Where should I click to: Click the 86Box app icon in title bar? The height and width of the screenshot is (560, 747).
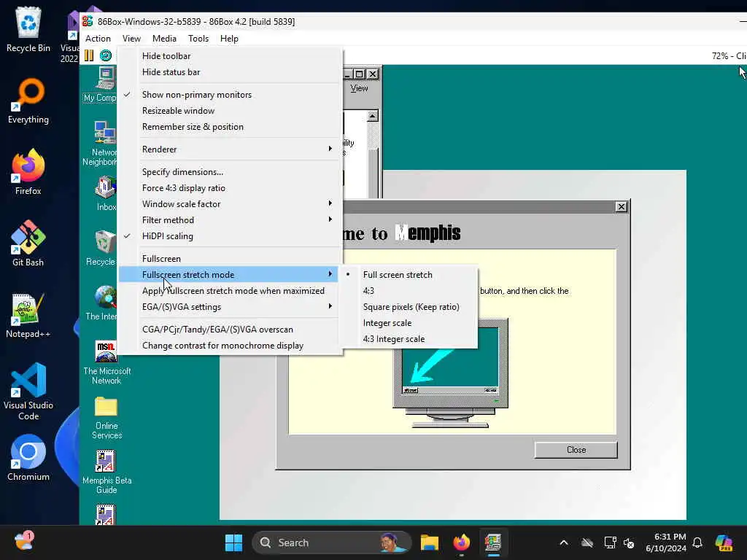[x=88, y=21]
